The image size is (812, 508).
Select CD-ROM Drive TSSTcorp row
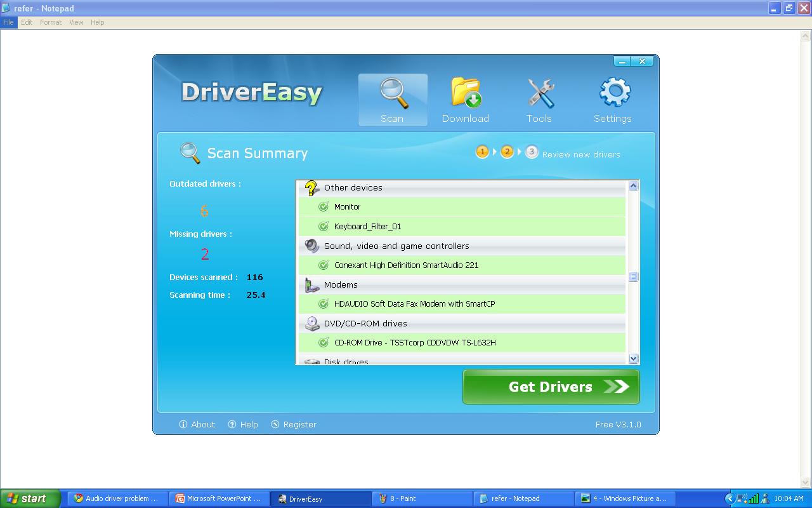tap(462, 343)
